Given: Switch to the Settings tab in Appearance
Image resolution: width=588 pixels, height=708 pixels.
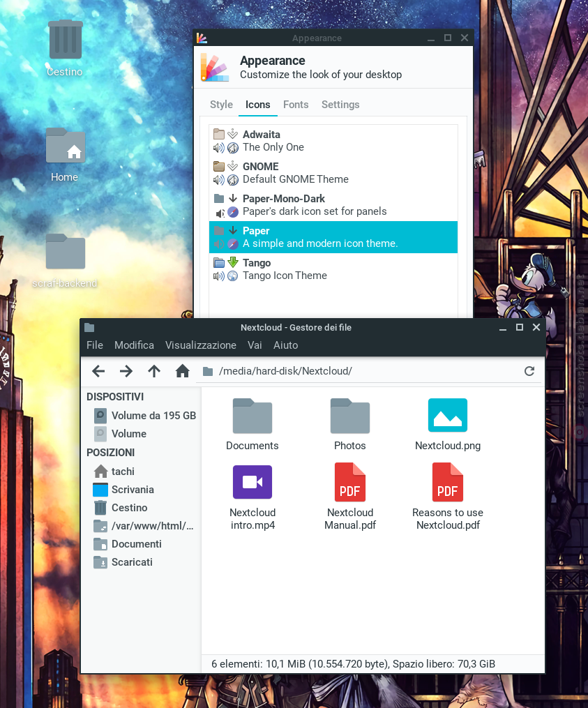Looking at the screenshot, I should (x=340, y=105).
